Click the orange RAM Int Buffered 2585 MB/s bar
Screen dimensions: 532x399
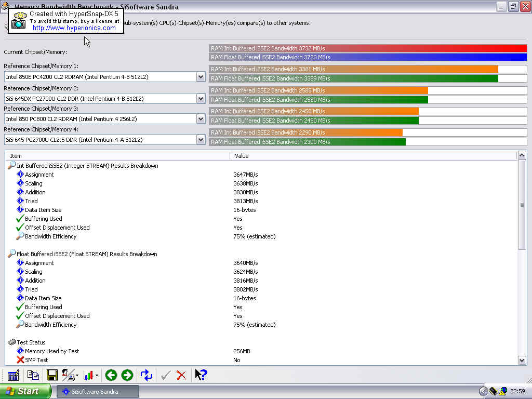[318, 90]
